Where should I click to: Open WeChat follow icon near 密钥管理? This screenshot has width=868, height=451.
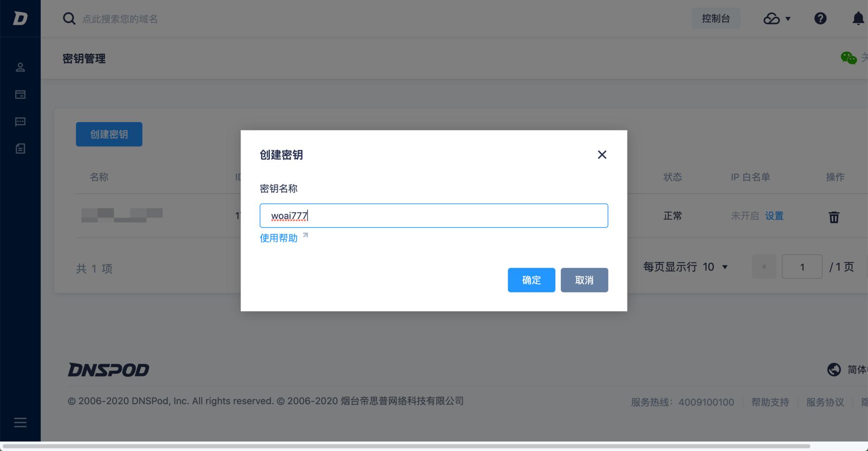coord(849,58)
